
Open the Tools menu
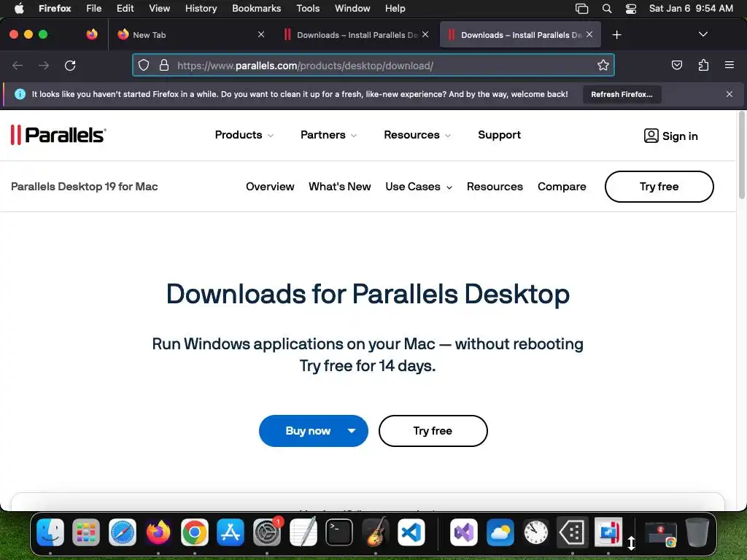tap(308, 9)
